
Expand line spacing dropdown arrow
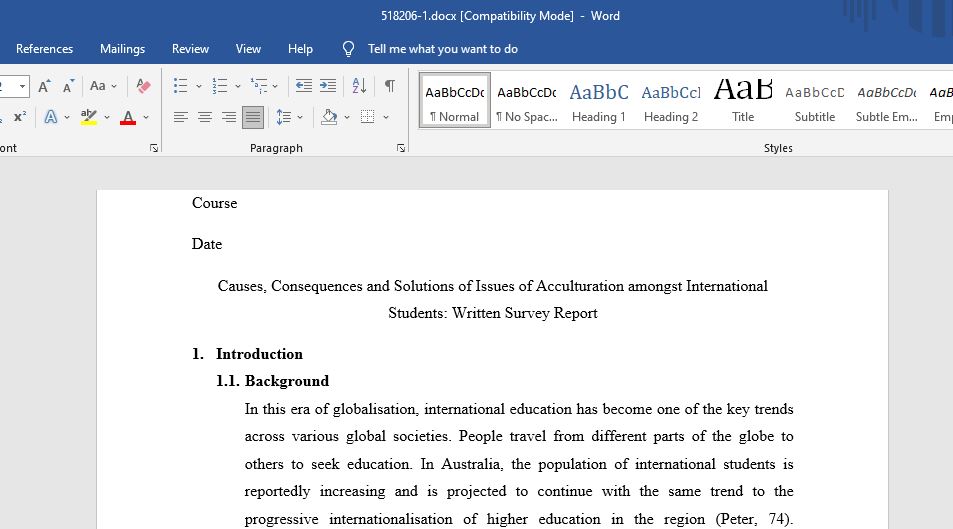[300, 117]
